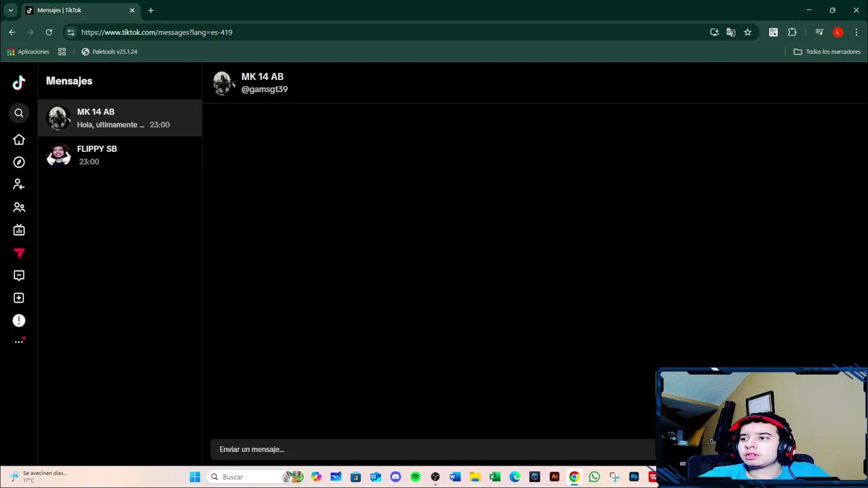This screenshot has height=488, width=868.
Task: Open OBS Studio from the taskbar
Action: click(x=435, y=477)
